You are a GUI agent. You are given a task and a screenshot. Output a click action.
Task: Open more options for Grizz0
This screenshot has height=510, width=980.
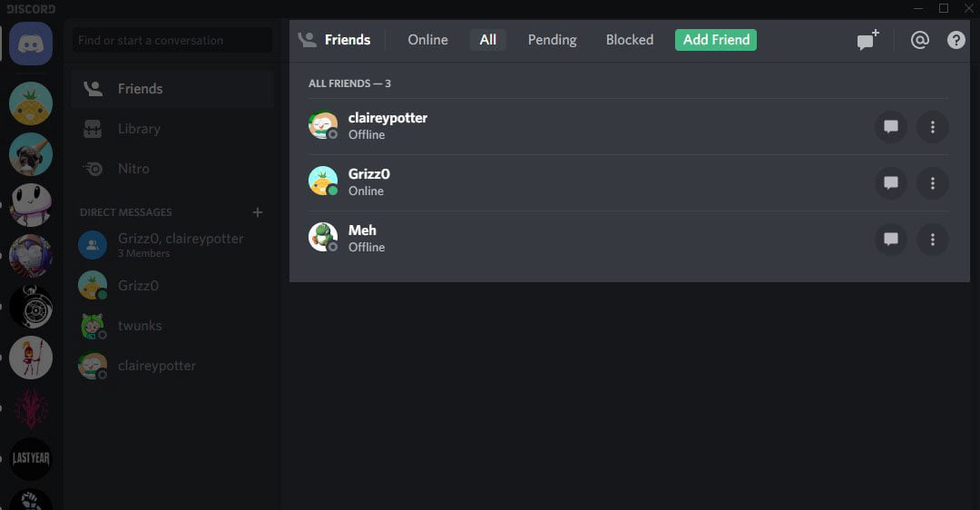click(x=933, y=183)
